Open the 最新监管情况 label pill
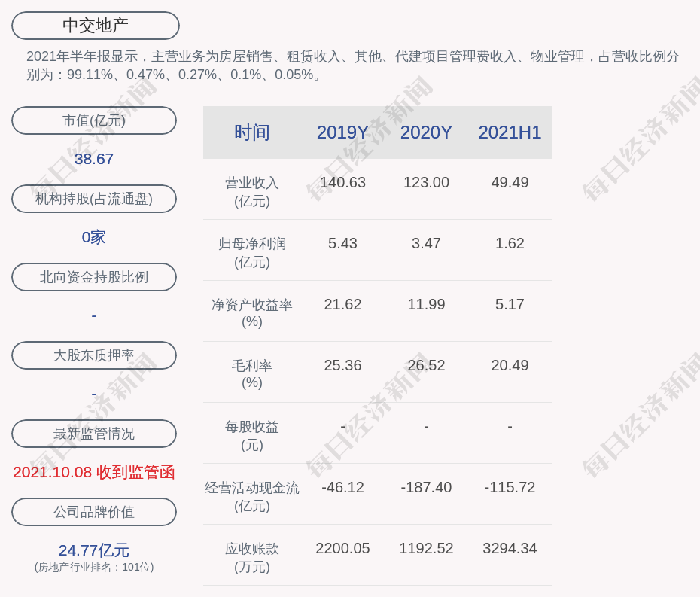700x597 pixels. point(94,434)
